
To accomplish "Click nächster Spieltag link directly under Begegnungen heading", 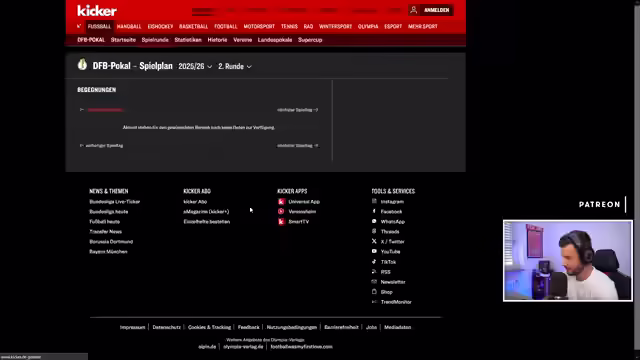I will click(298, 110).
